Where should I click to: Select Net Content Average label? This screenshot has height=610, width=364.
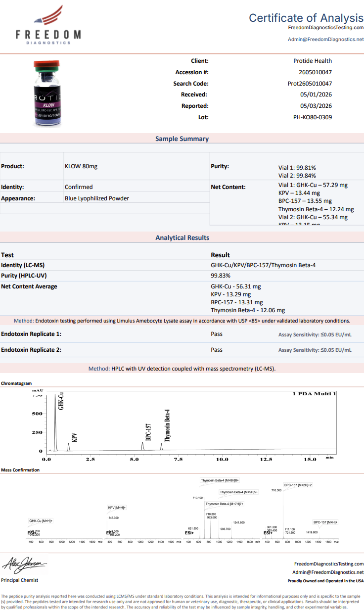29,286
